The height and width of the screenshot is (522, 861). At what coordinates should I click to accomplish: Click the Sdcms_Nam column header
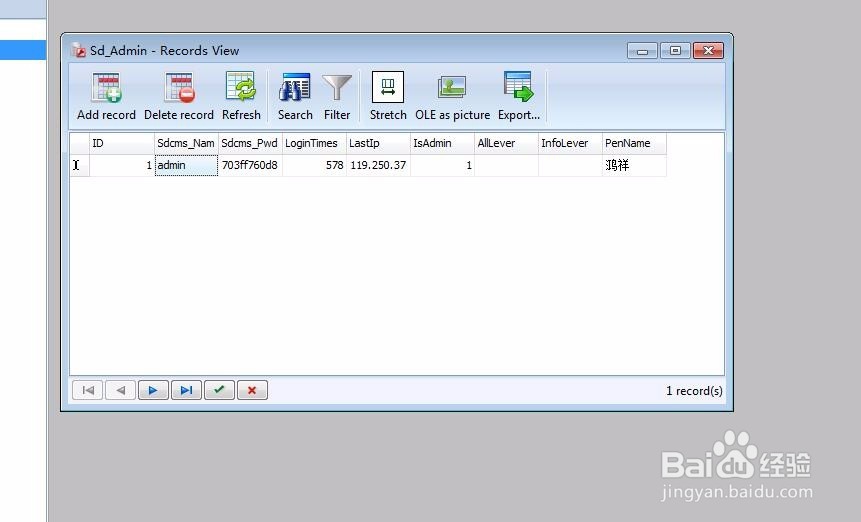pos(186,143)
